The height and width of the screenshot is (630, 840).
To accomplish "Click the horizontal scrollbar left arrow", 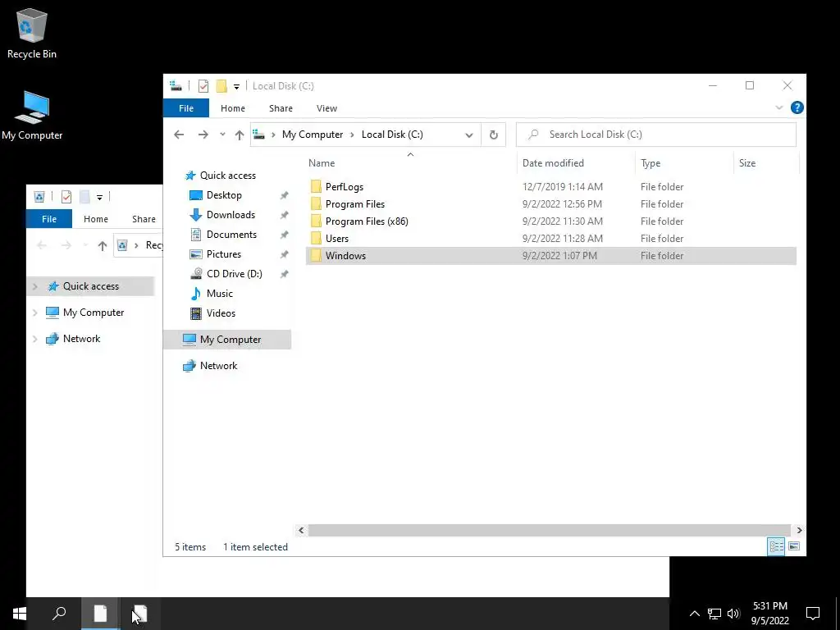I will click(x=301, y=530).
